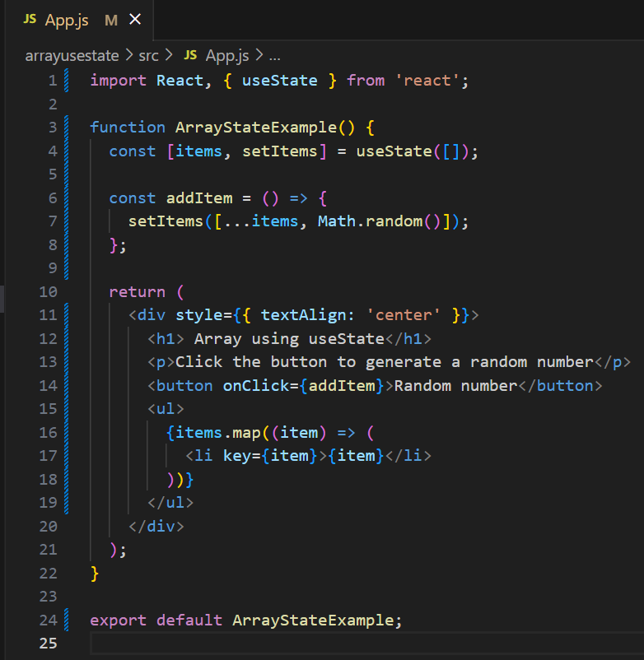Click line number 10 in gutter
This screenshot has width=644, height=660.
tap(48, 291)
